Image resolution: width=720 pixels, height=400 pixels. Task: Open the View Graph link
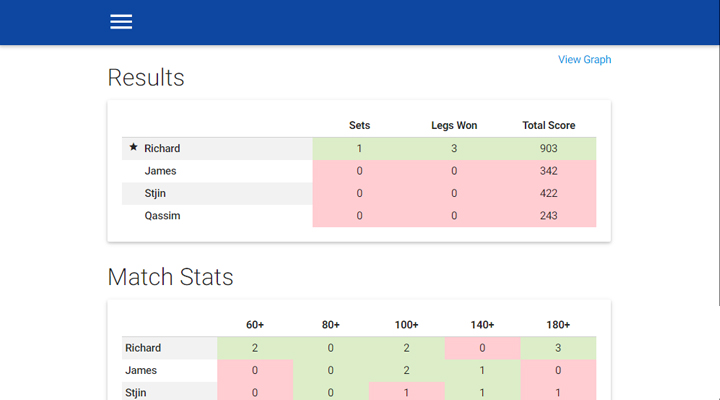(584, 60)
